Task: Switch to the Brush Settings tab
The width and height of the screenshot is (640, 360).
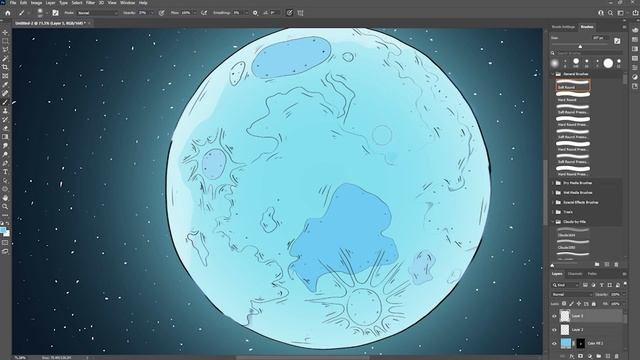Action: click(563, 27)
